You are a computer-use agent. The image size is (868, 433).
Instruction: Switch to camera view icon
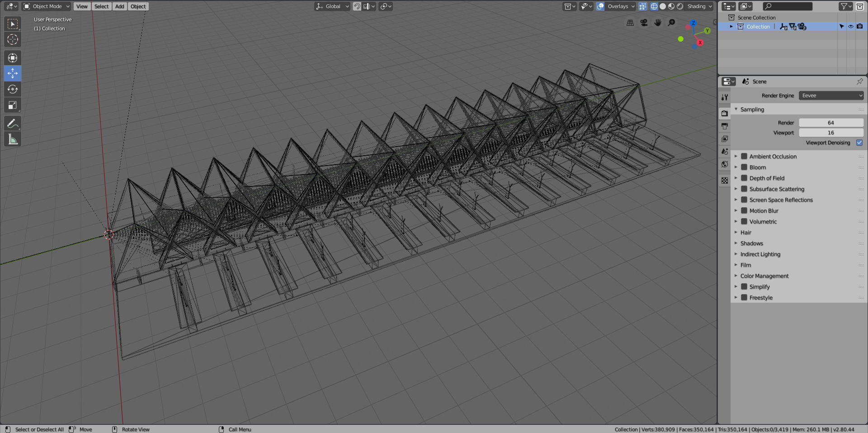pyautogui.click(x=644, y=23)
